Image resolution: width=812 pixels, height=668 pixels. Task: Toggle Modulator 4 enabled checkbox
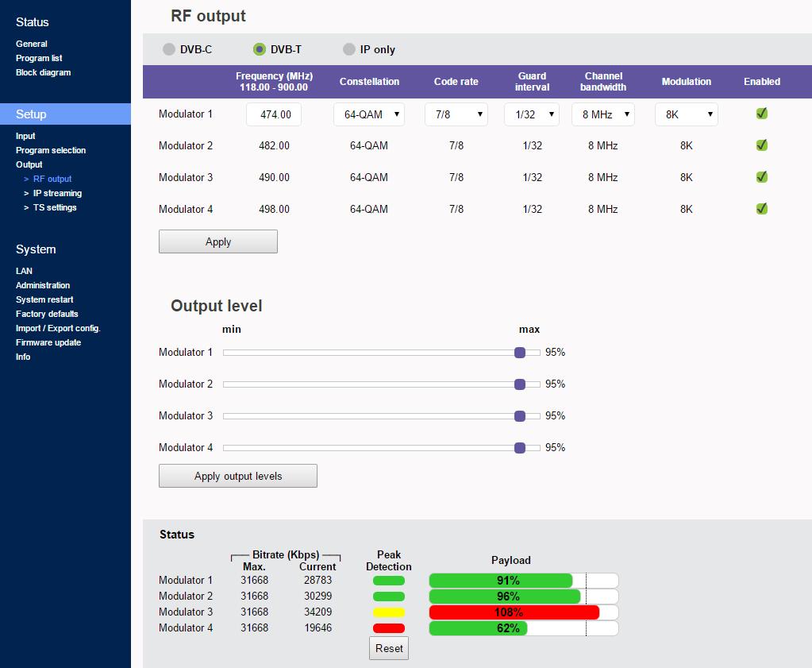coord(762,208)
